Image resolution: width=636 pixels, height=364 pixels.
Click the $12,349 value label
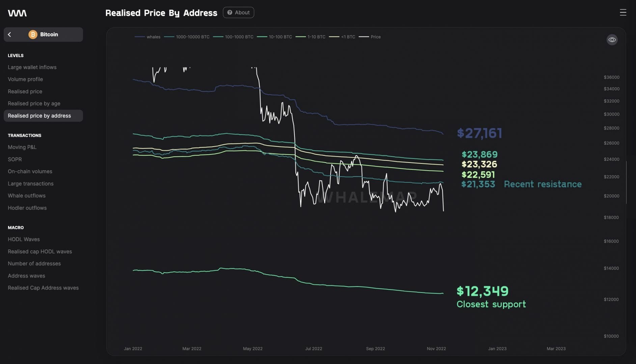point(482,291)
